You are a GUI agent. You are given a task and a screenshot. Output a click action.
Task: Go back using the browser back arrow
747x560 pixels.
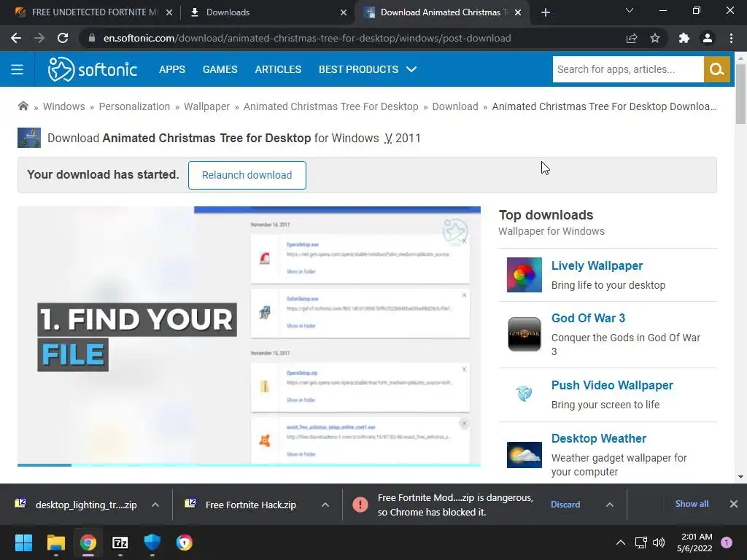[x=16, y=38]
